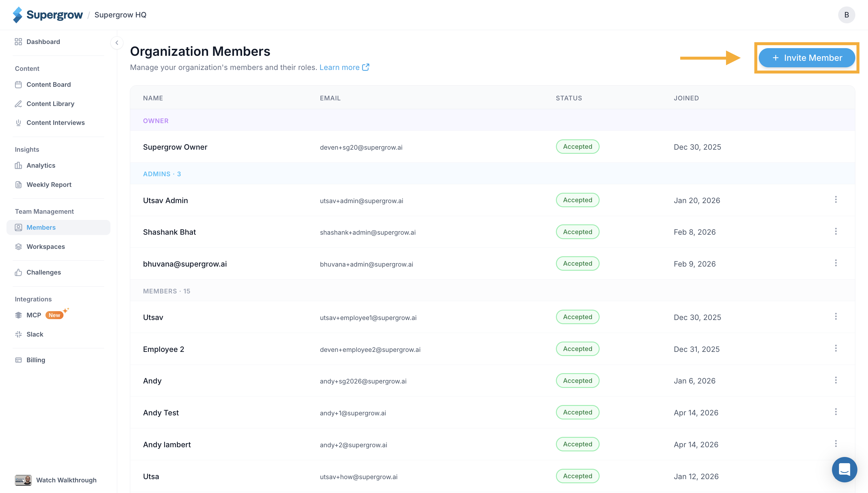Image resolution: width=868 pixels, height=493 pixels.
Task: Select the email deven+sg20@supergrow.ai
Action: click(361, 147)
